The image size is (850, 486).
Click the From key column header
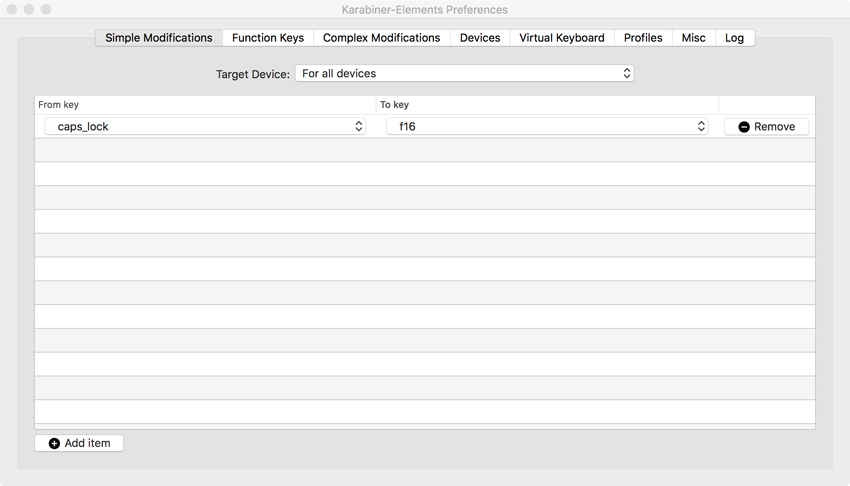coord(205,105)
